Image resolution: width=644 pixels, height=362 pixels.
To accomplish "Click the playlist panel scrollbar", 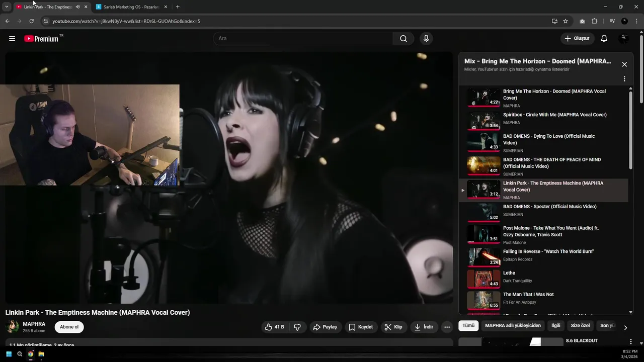I will pos(630,130).
